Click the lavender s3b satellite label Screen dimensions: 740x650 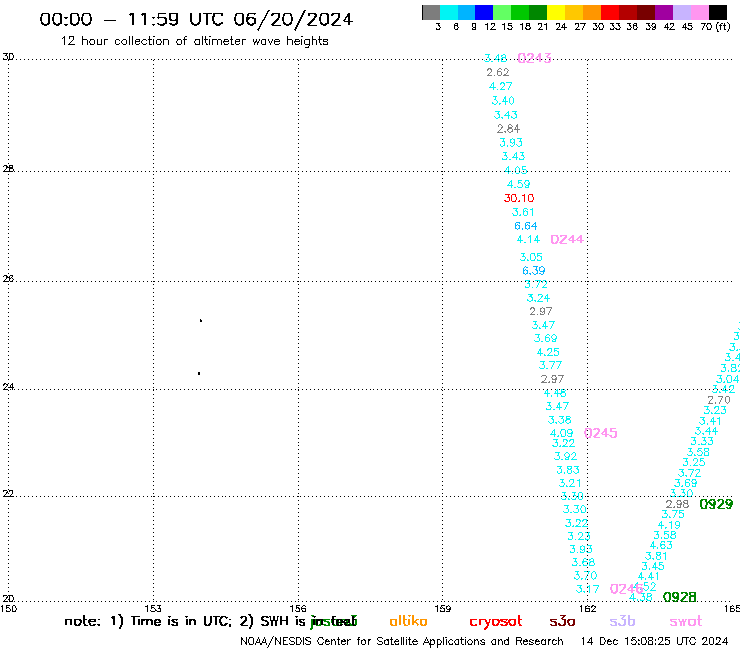click(622, 621)
